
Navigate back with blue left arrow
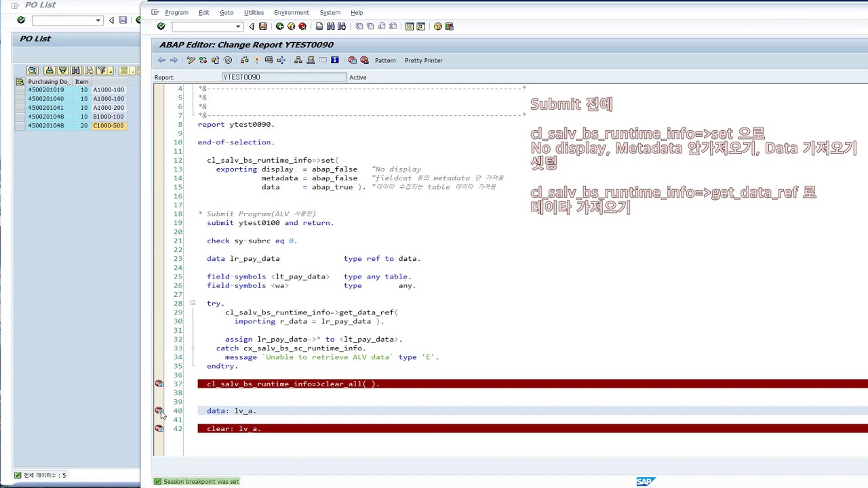pos(161,60)
